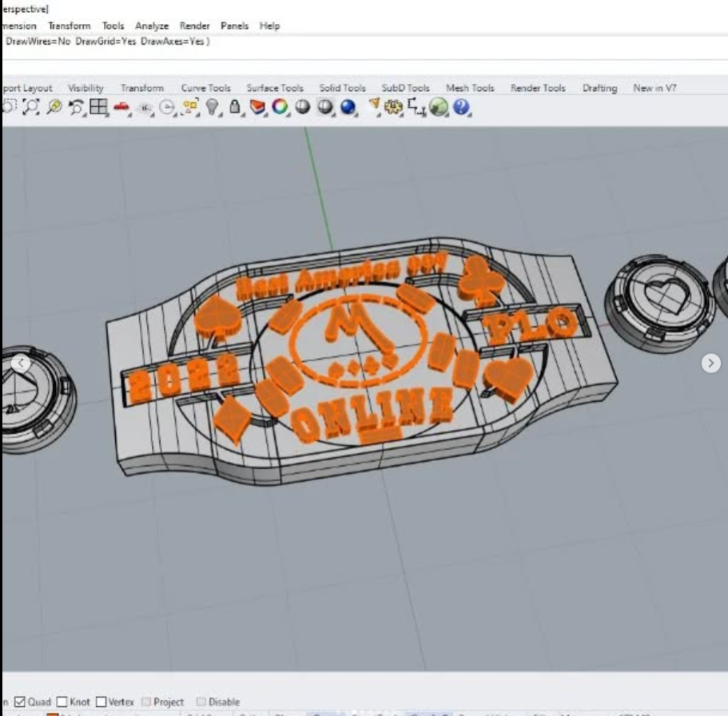Screen dimensions: 728x716
Task: Uncheck the Quad osnap checkbox
Action: tap(21, 702)
